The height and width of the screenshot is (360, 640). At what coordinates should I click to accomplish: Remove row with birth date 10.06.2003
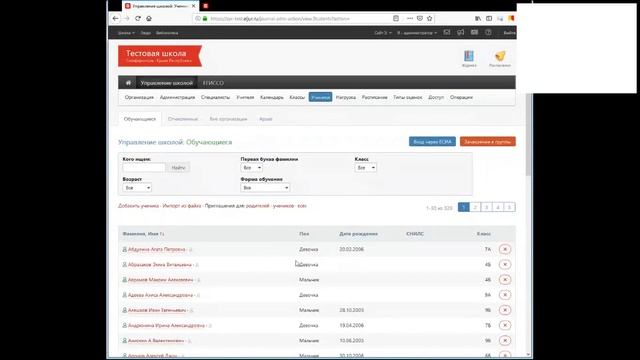505,340
